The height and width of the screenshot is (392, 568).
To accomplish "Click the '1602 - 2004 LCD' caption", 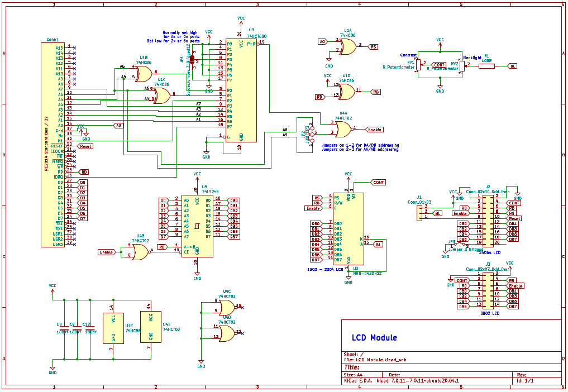I will click(x=325, y=269).
